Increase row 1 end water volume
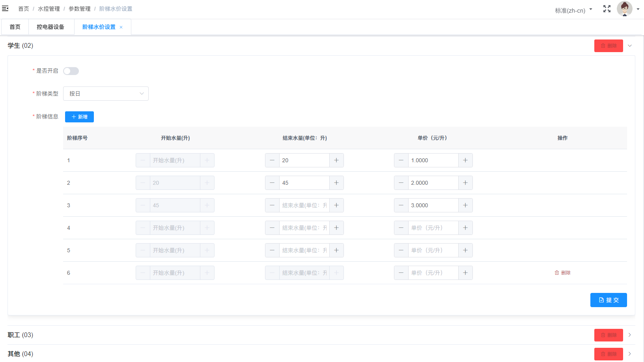The height and width of the screenshot is (362, 644). click(336, 160)
